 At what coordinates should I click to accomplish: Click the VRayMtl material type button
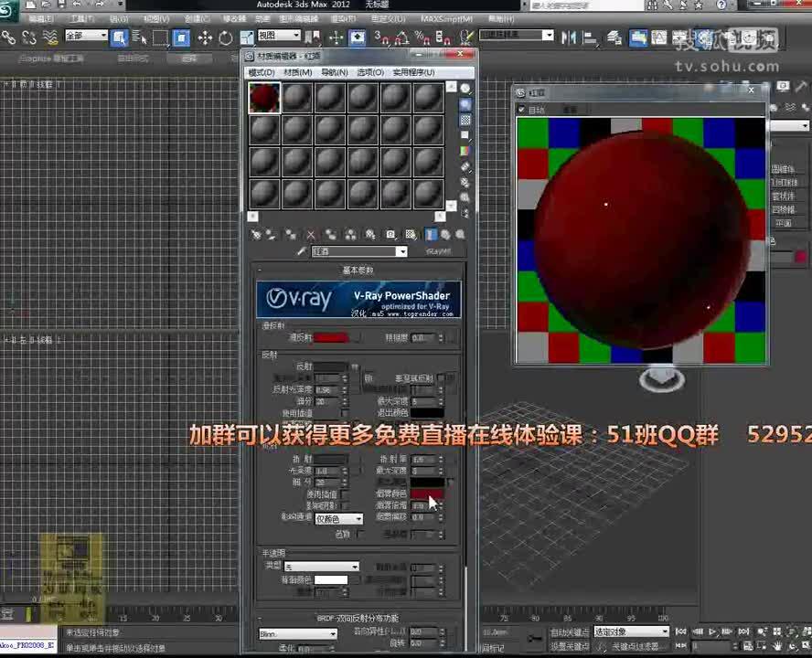(438, 250)
